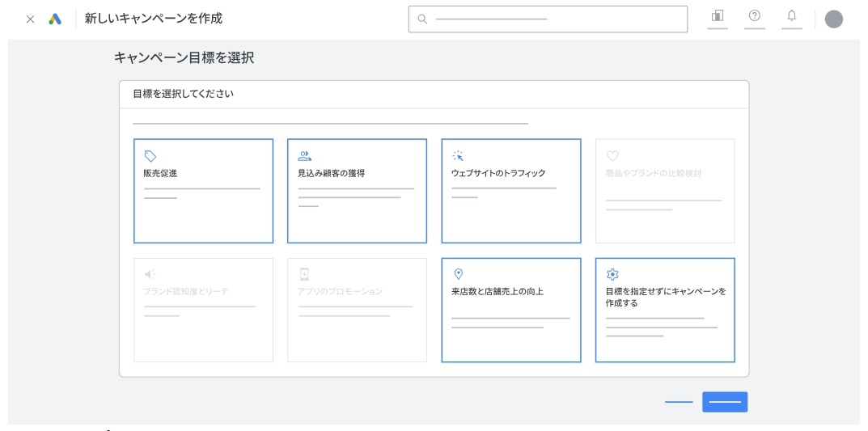Click the cursor-click icon on ウェブサイトのトラフィック card
This screenshot has height=431, width=868.
(458, 156)
